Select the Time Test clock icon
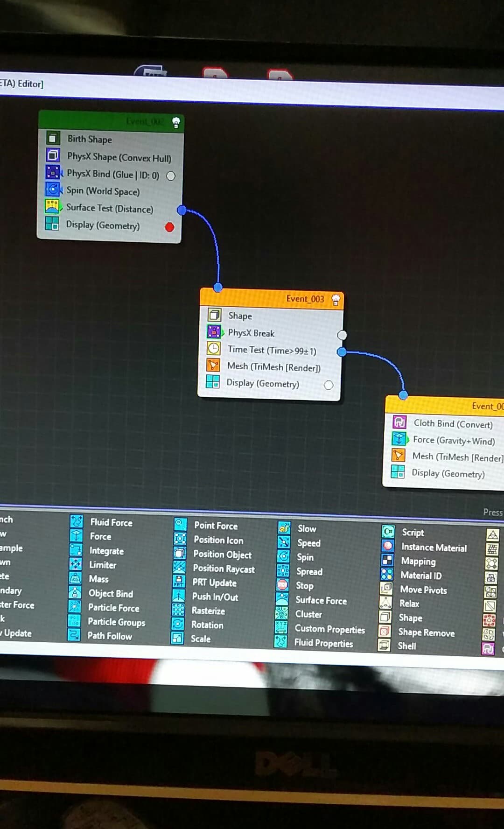 point(213,349)
